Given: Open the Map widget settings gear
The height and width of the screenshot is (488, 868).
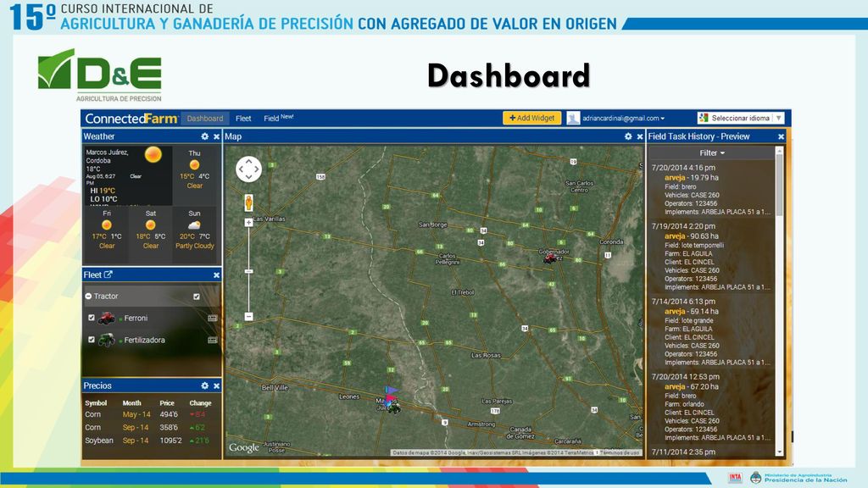Looking at the screenshot, I should pyautogui.click(x=628, y=136).
